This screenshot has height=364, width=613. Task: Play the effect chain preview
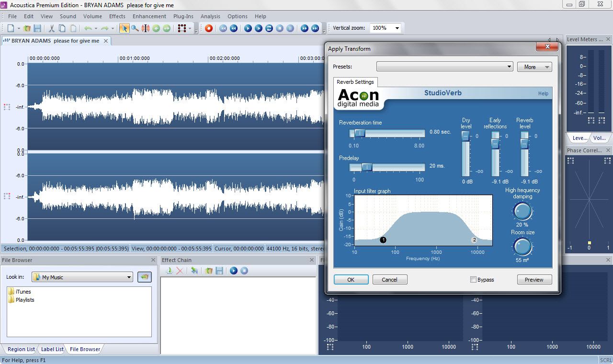pyautogui.click(x=234, y=271)
